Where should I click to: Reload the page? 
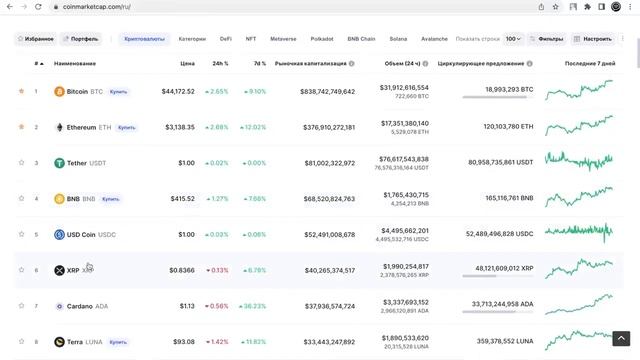[38, 7]
